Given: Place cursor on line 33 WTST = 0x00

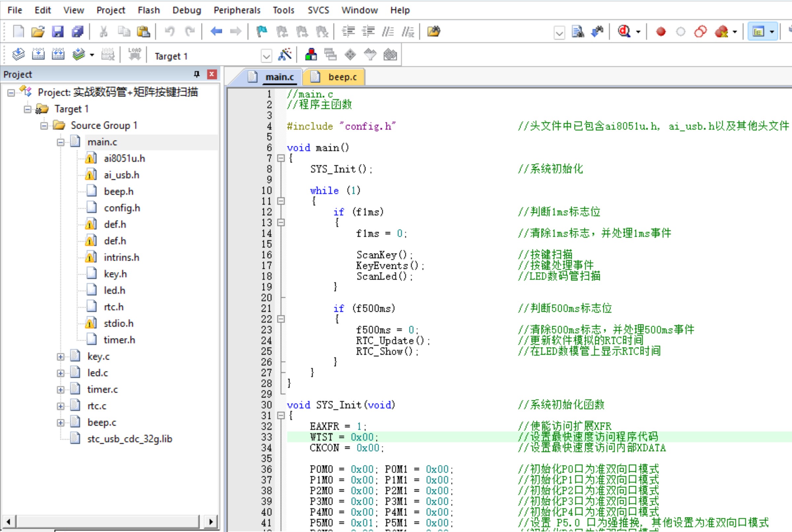Looking at the screenshot, I should tap(344, 437).
